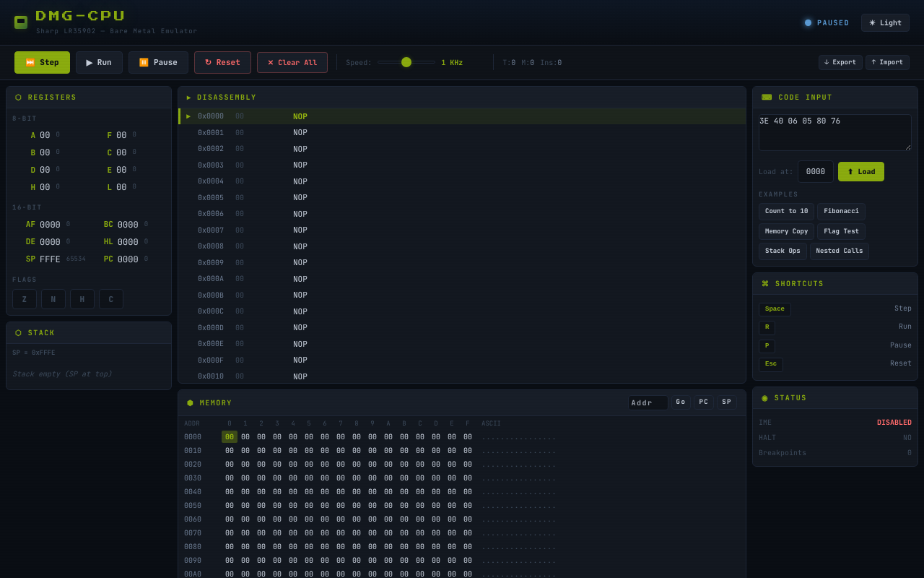Load the Memory Copy example

point(786,231)
